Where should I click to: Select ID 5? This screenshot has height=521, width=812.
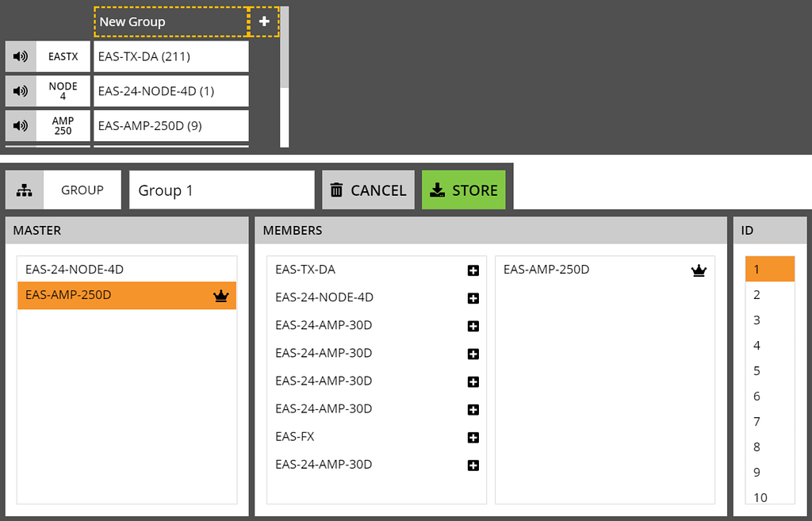770,371
